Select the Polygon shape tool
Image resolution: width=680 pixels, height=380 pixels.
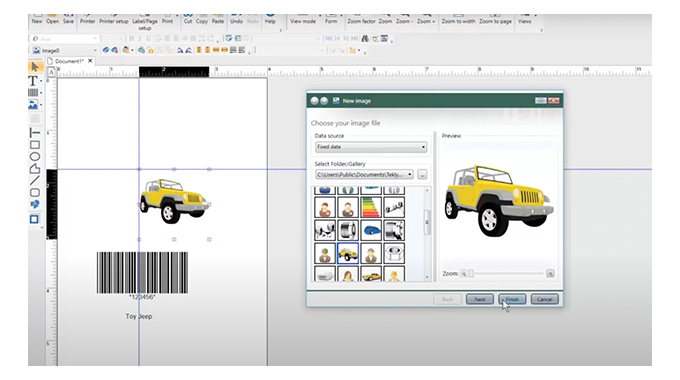pos(35,169)
